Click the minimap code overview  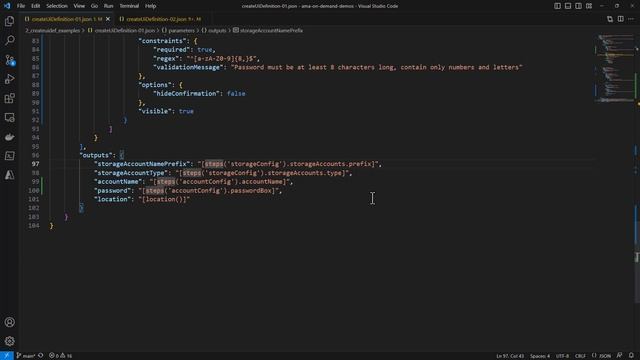(615, 69)
